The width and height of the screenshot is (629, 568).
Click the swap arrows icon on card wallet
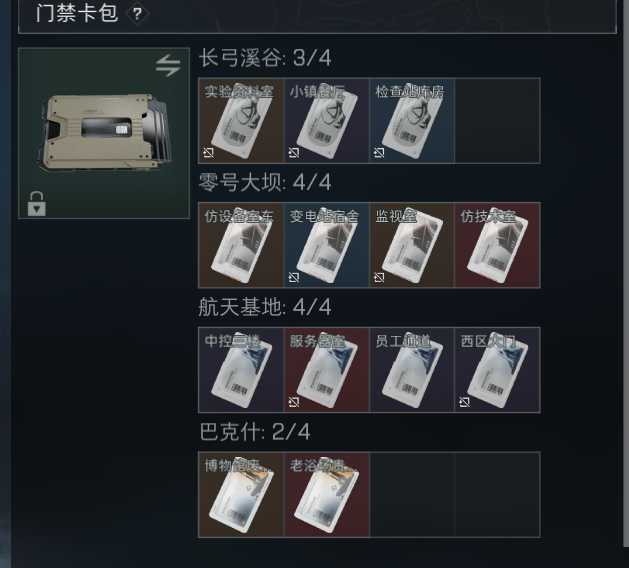click(168, 65)
